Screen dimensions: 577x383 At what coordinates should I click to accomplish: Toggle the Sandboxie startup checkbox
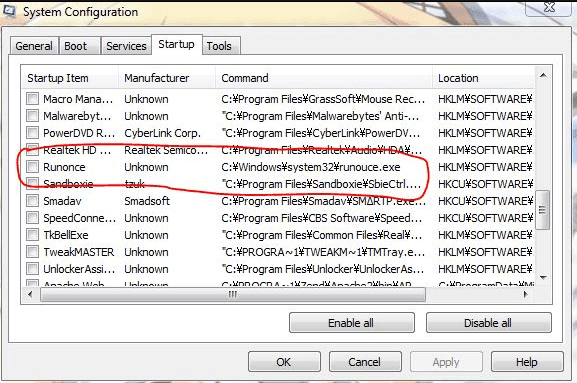pos(32,184)
